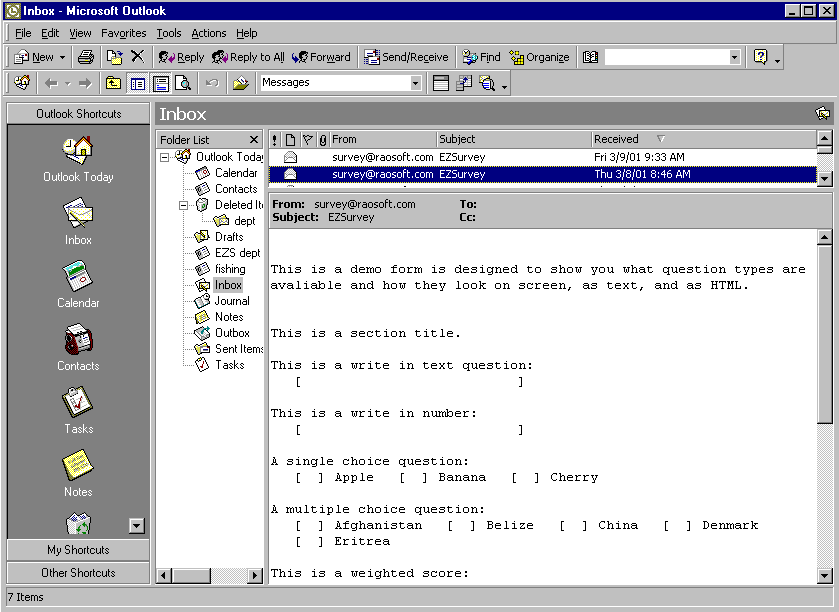Open Notes shortcut in Outlook bar

pos(78,473)
